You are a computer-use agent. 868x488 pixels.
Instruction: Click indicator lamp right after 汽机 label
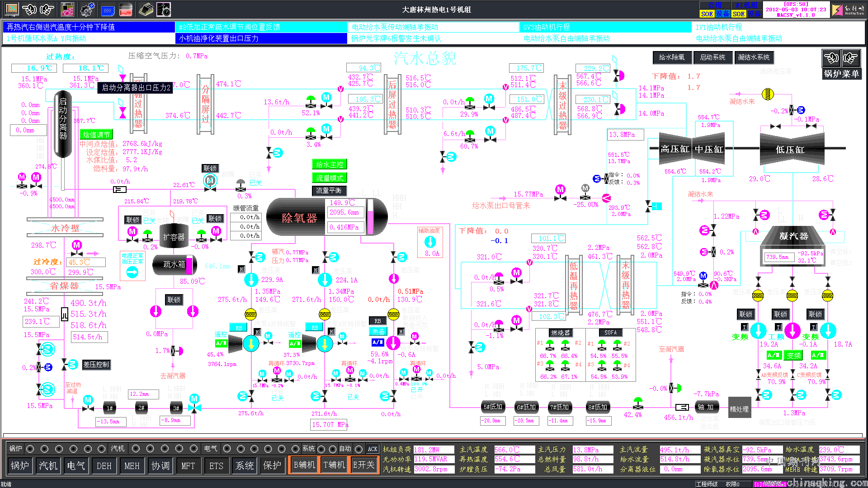135,449
